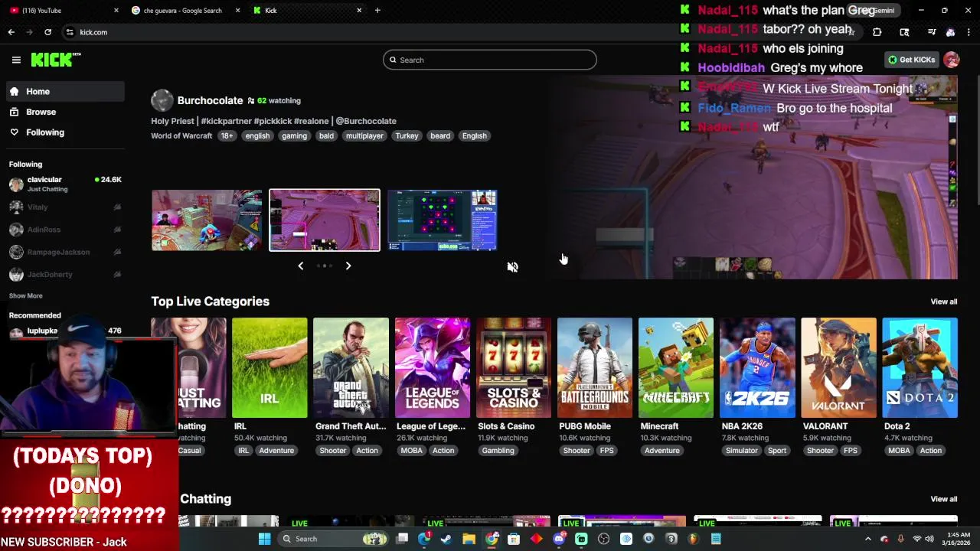
Task: Click Simulator tag under NBA 2K26
Action: [741, 451]
